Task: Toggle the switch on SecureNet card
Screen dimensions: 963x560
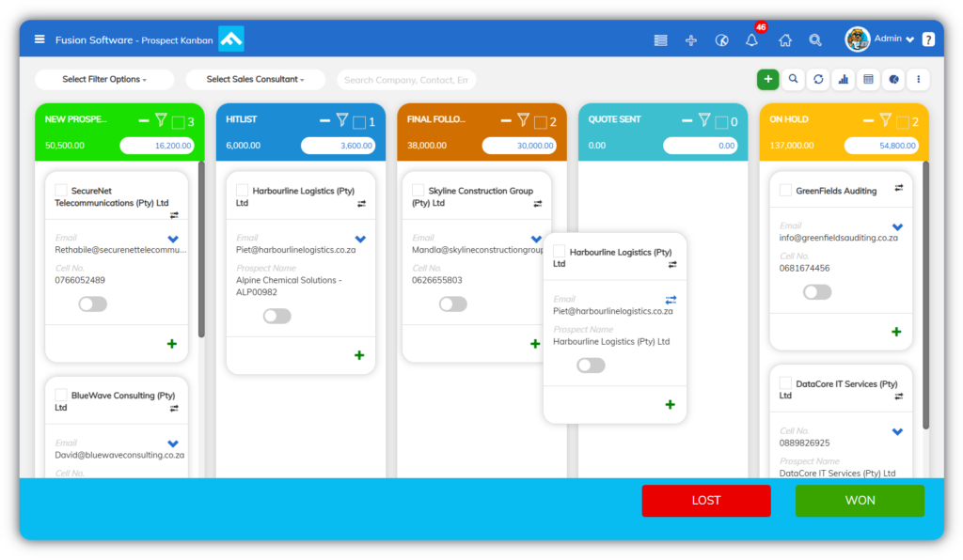Action: click(x=93, y=303)
